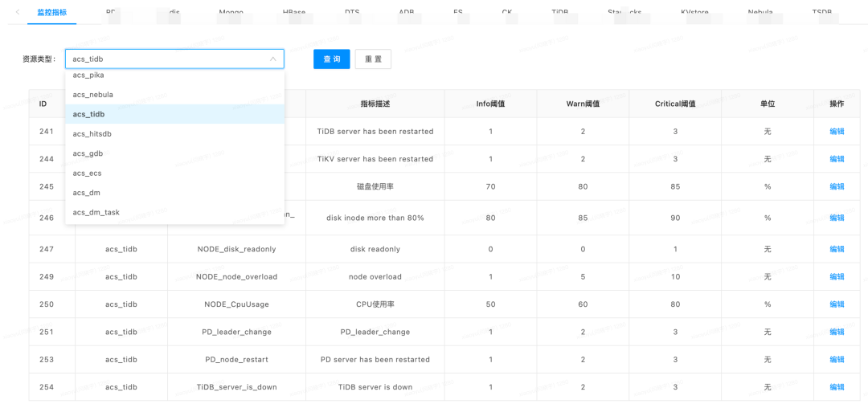The height and width of the screenshot is (404, 868).
Task: Open the Mongo tab
Action: point(231,12)
